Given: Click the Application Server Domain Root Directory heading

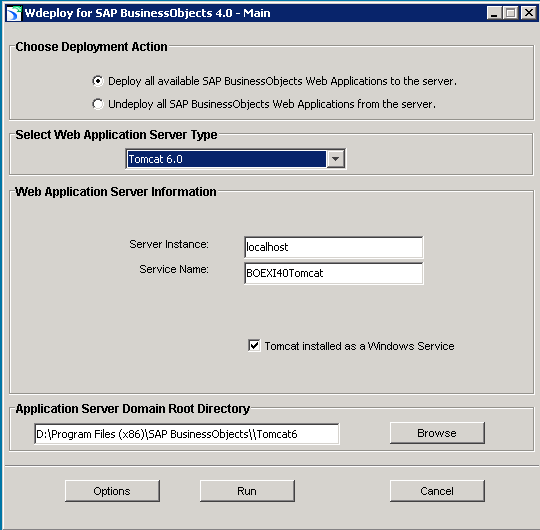Looking at the screenshot, I should point(133,409).
